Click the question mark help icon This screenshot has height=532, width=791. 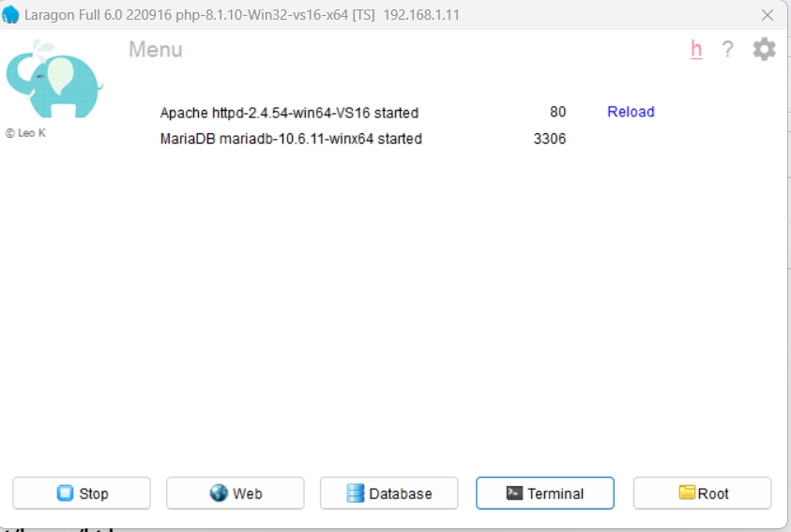pos(727,50)
